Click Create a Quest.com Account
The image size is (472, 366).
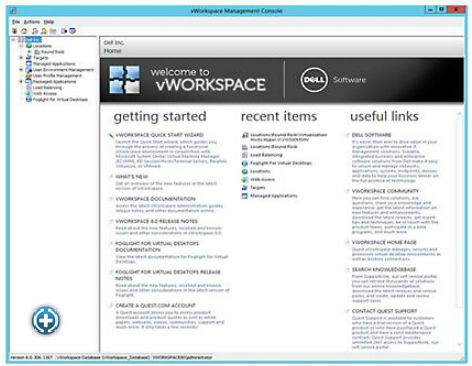pyautogui.click(x=156, y=306)
